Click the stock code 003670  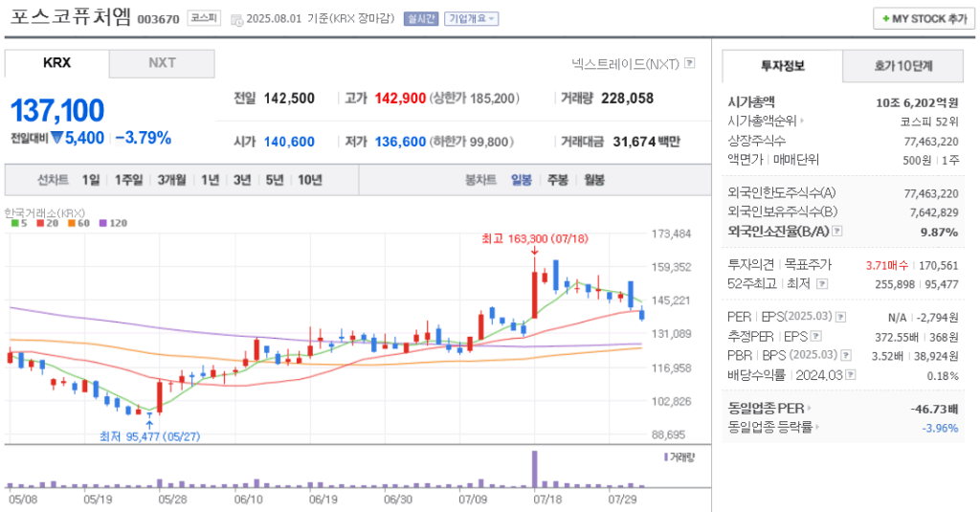[x=158, y=19]
